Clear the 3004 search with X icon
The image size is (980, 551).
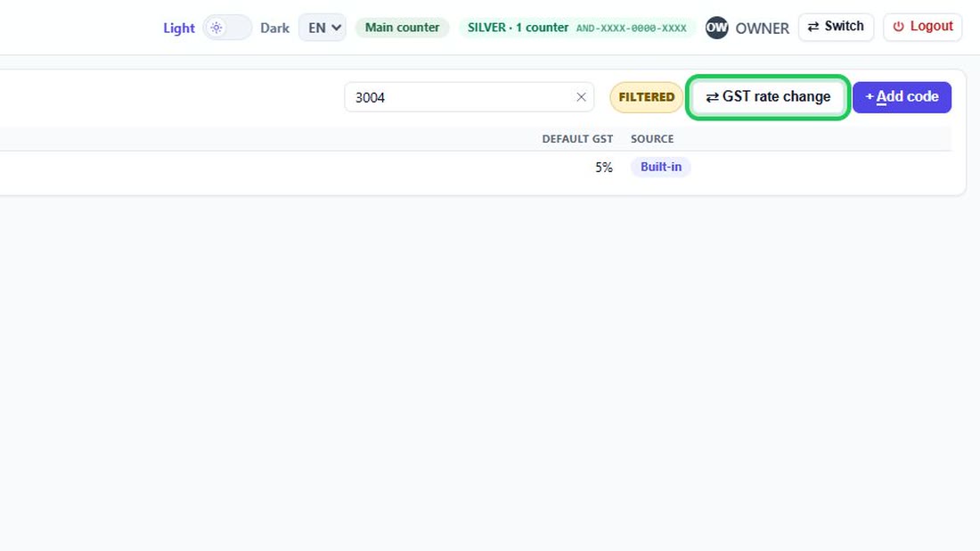click(581, 97)
